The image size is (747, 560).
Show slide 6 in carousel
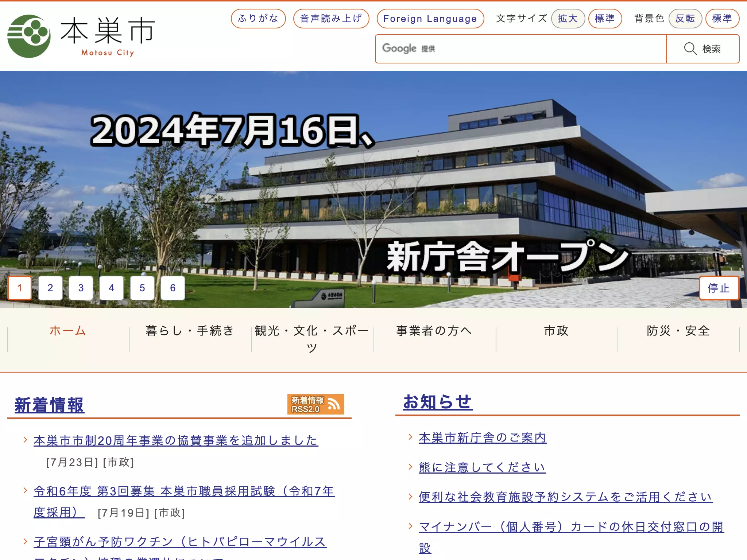point(173,288)
